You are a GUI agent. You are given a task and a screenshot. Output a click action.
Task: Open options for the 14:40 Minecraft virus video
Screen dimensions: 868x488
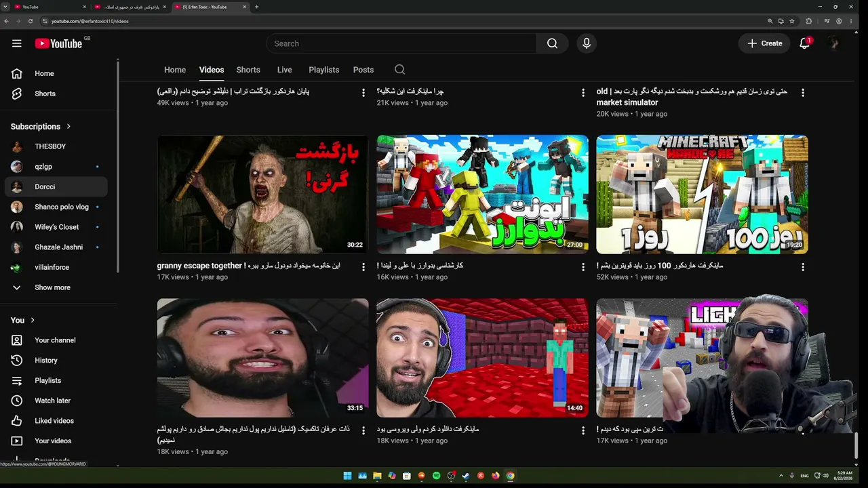click(x=583, y=430)
